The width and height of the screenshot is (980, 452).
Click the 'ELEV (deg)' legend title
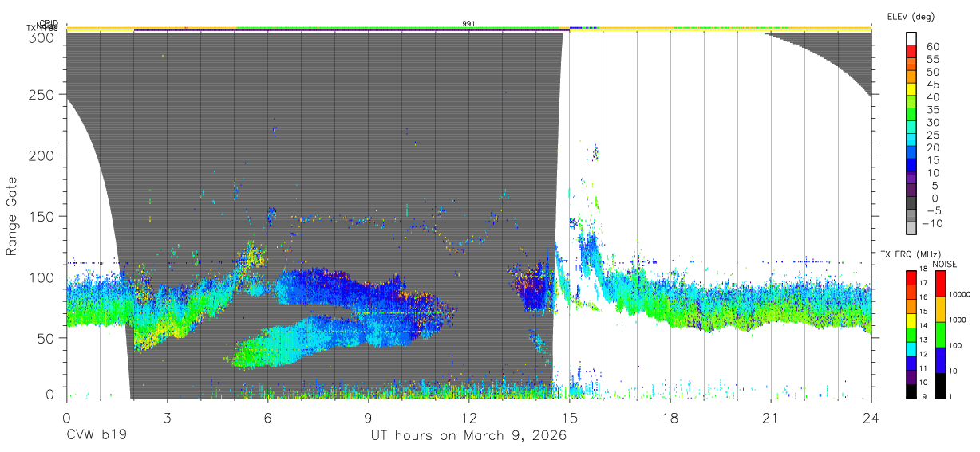point(911,16)
